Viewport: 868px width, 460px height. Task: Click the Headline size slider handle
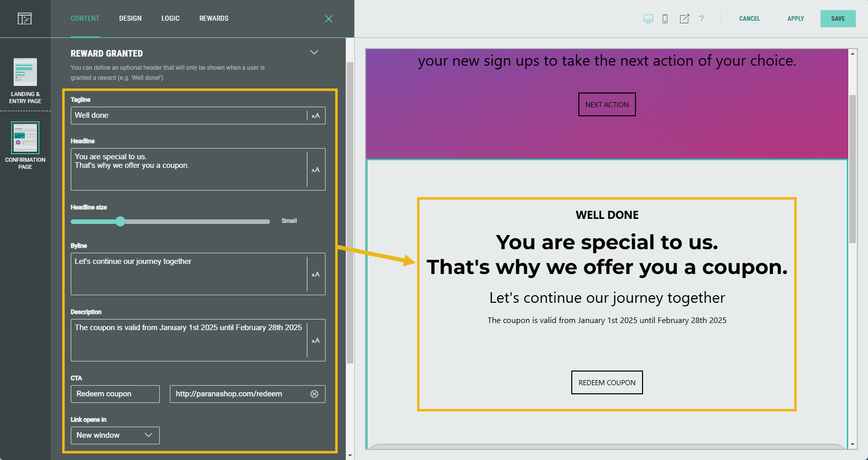pyautogui.click(x=120, y=221)
